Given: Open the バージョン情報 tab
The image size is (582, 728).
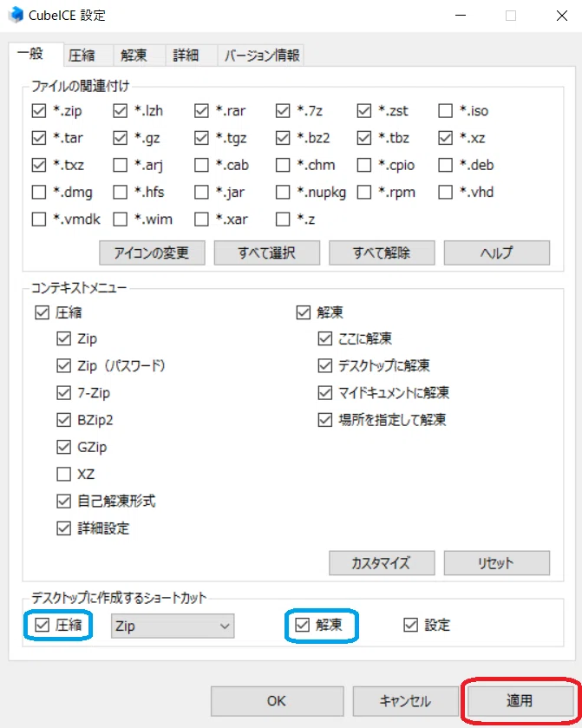Looking at the screenshot, I should click(x=262, y=56).
